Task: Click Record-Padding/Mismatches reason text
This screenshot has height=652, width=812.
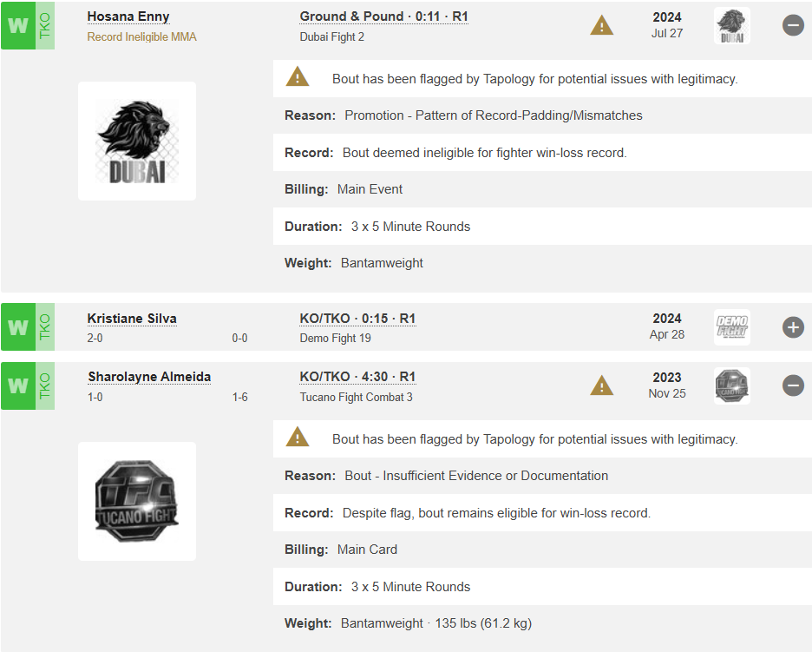Action: (494, 115)
